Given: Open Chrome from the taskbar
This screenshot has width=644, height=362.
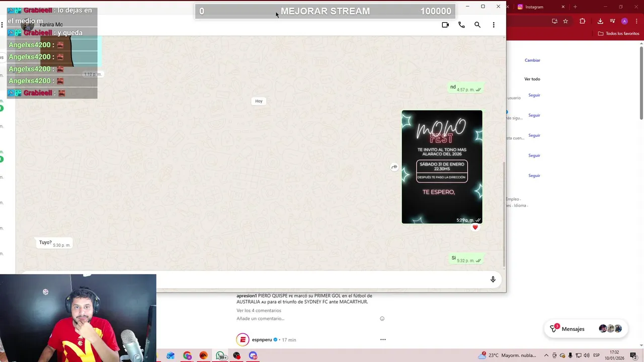Looking at the screenshot, I should pyautogui.click(x=187, y=355).
